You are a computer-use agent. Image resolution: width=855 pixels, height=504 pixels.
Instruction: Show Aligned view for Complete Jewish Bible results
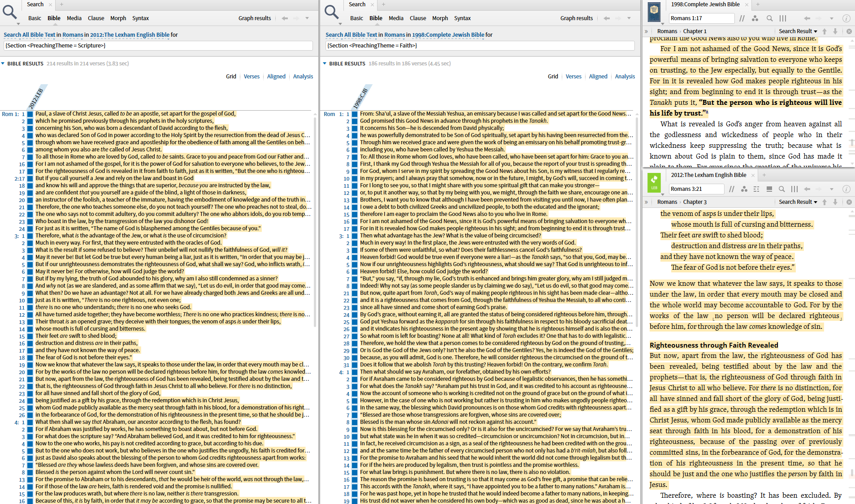pyautogui.click(x=598, y=77)
